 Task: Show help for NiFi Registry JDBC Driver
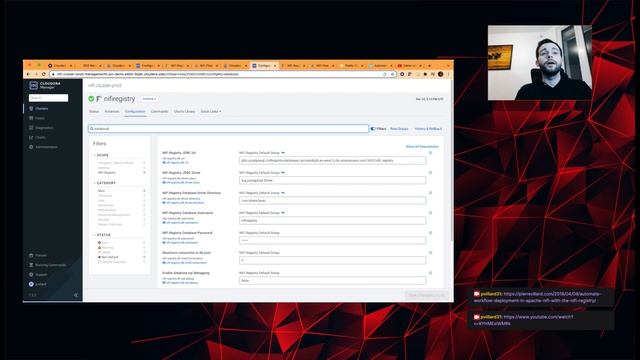[430, 173]
